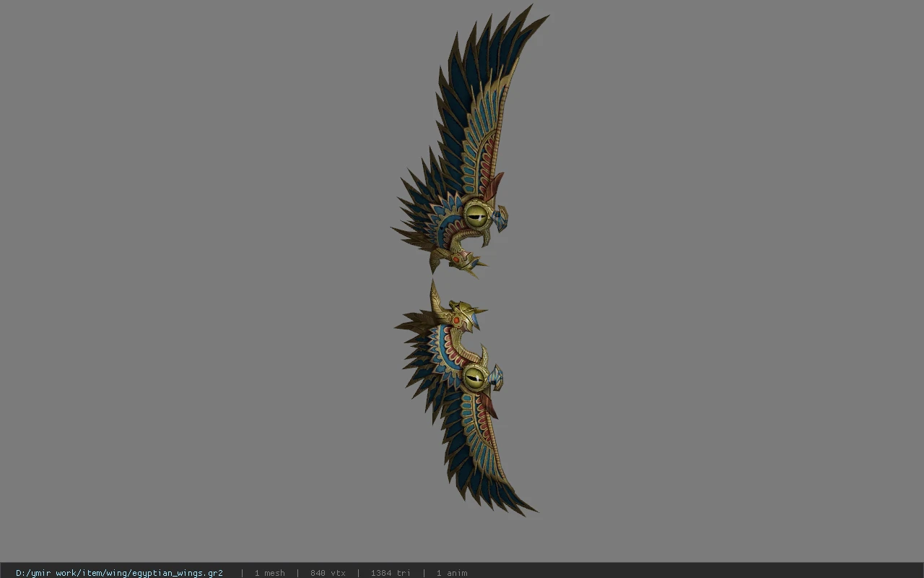Screen dimensions: 924x578
Task: Click the egyptian_wings.gr2 file path in status bar
Action: pyautogui.click(x=119, y=573)
